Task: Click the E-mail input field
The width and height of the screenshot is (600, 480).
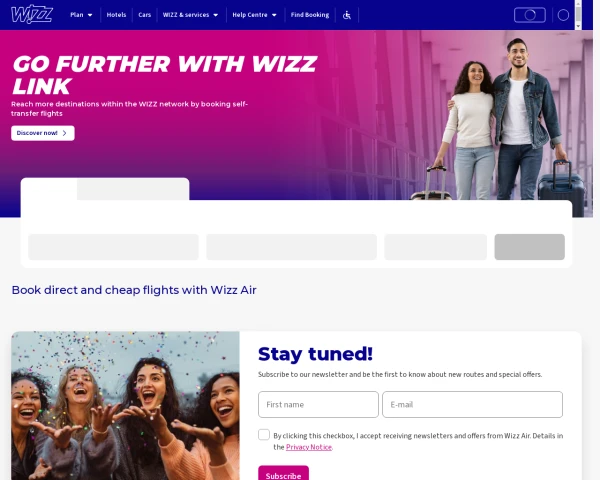Action: (472, 404)
